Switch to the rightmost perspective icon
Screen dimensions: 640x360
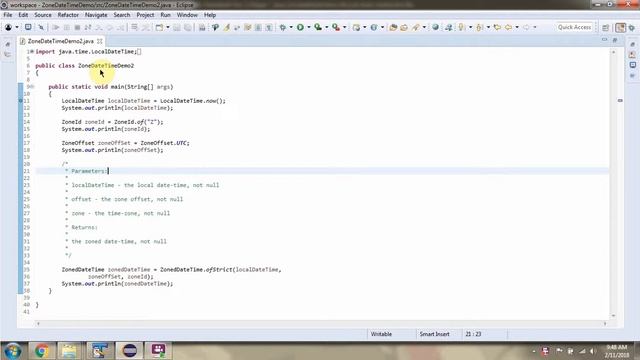pyautogui.click(x=632, y=28)
